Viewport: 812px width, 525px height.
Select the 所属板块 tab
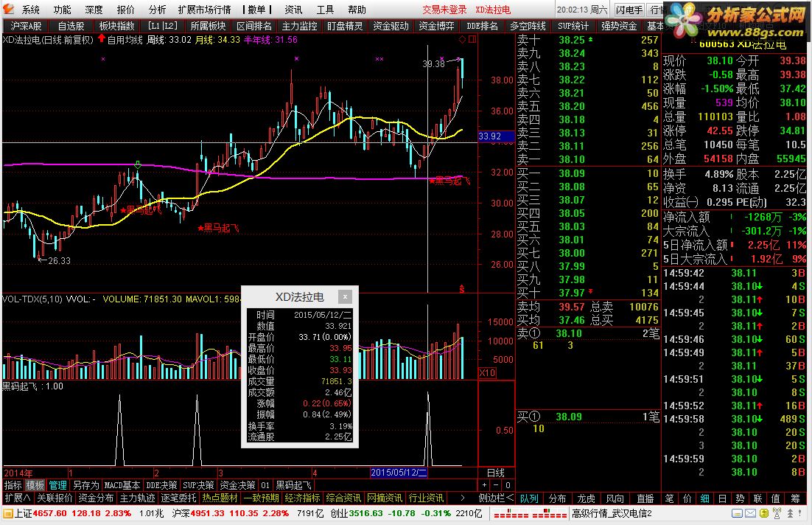(209, 26)
